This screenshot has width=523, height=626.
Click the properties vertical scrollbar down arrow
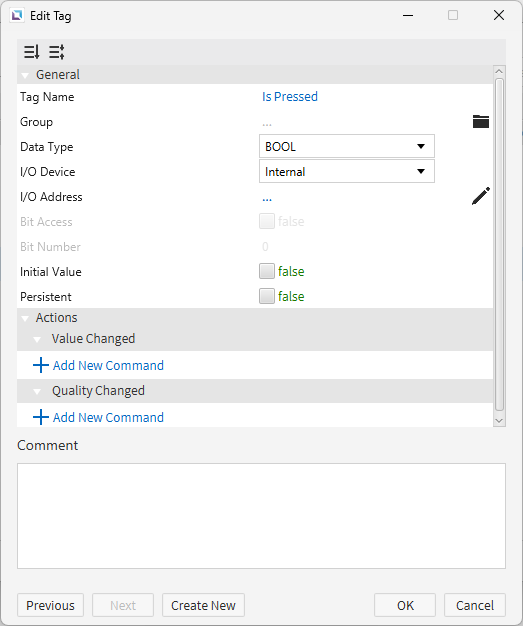point(499,420)
